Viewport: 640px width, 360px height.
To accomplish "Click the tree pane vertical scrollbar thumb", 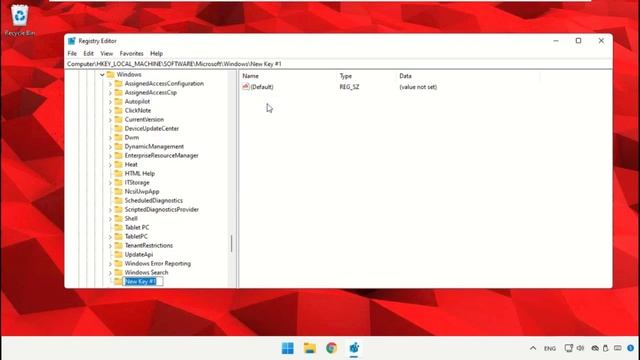I will tap(231, 244).
